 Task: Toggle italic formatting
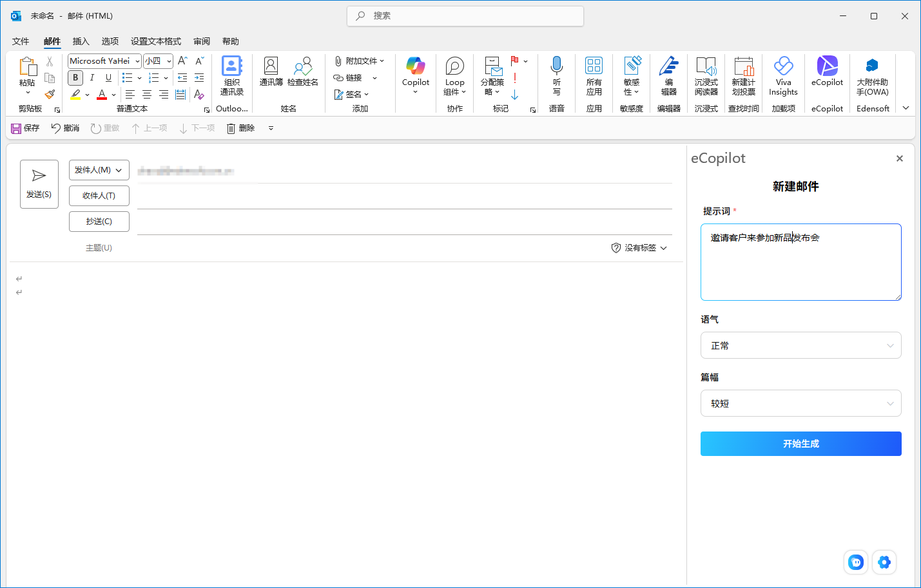(x=92, y=77)
